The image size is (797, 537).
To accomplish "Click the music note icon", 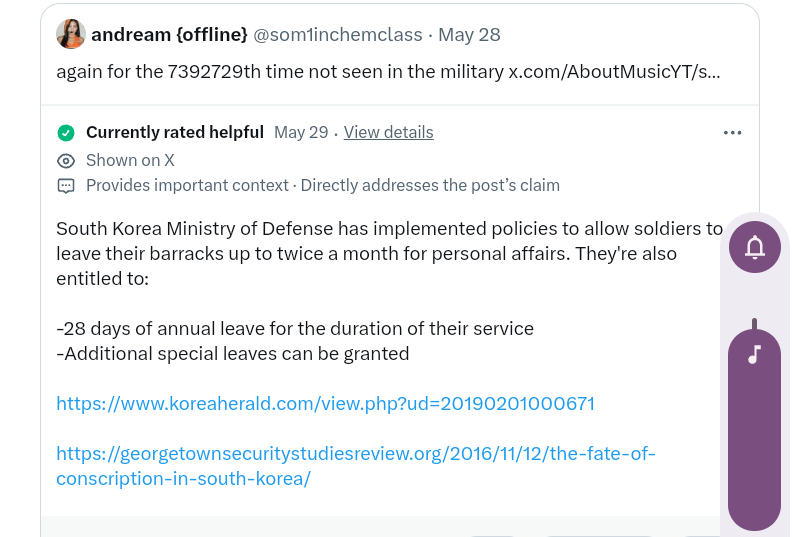I will click(755, 355).
